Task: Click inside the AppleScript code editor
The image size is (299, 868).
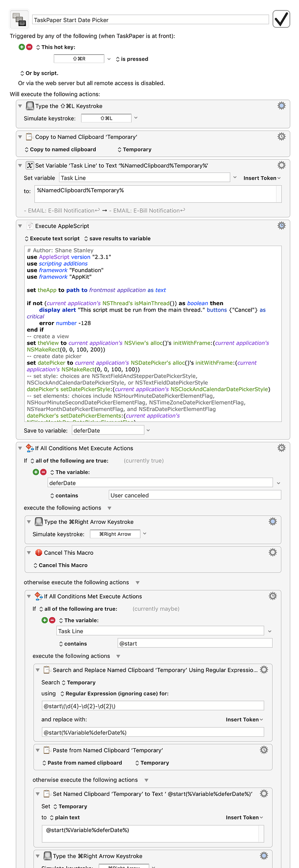Action: [x=153, y=334]
